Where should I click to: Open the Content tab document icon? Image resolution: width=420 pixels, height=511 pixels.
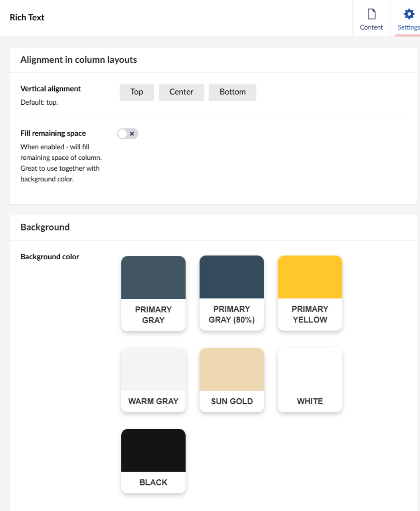coord(371,14)
